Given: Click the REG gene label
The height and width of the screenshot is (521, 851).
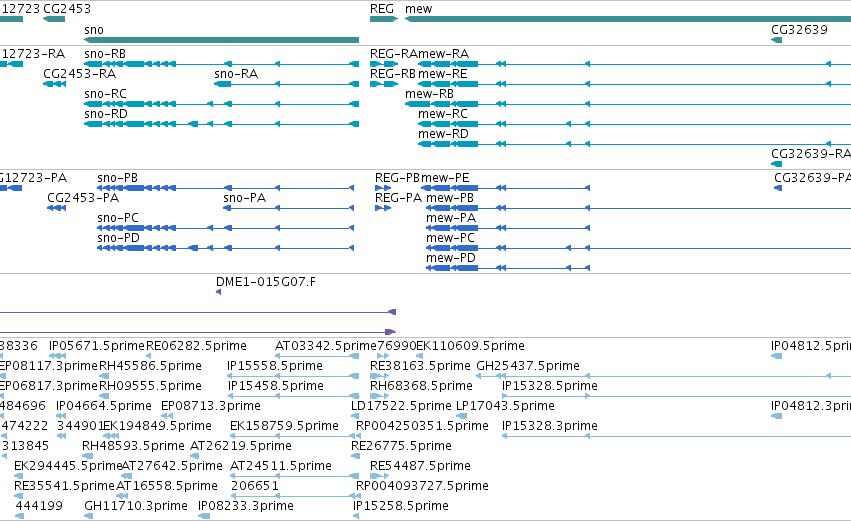Looking at the screenshot, I should click(x=382, y=9).
